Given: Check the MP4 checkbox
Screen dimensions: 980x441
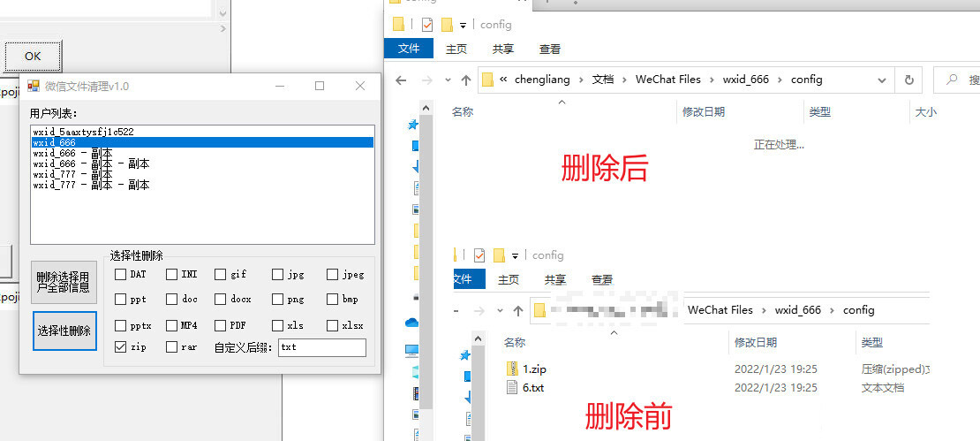Looking at the screenshot, I should point(171,325).
